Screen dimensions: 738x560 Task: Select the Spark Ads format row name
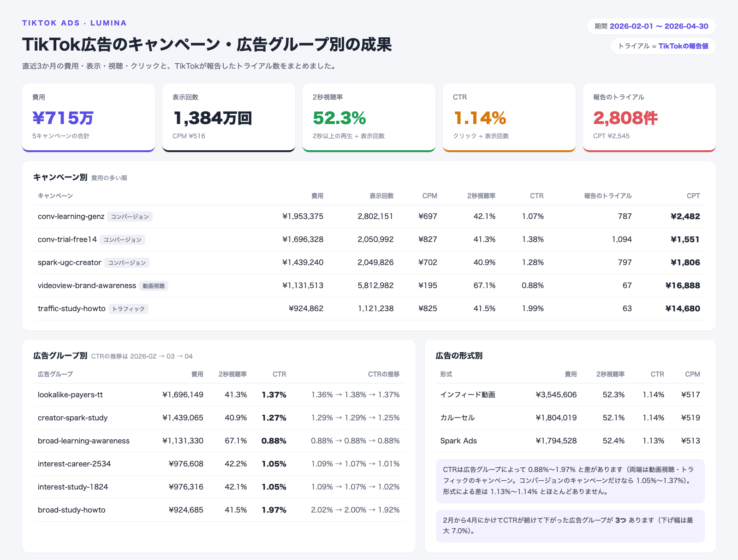458,441
